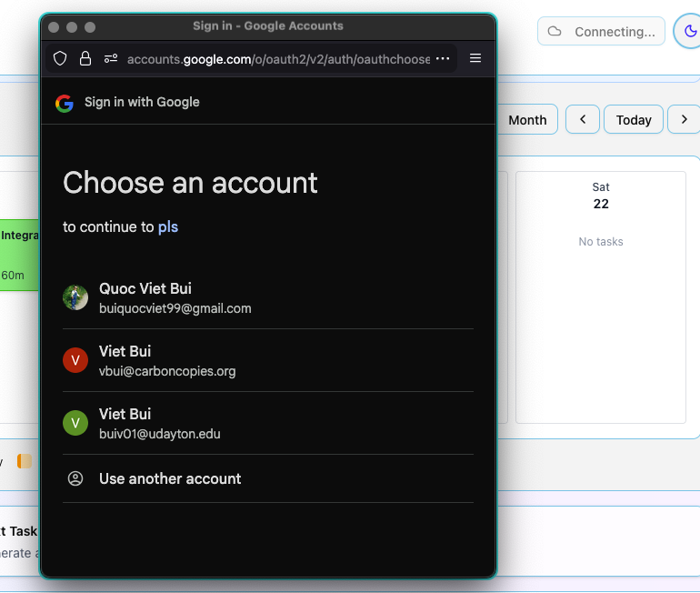
Task: Click the Sign in with Google header text
Action: click(142, 102)
